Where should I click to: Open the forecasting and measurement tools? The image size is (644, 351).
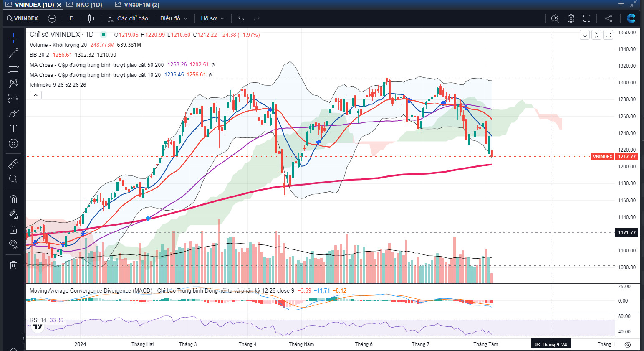[13, 98]
